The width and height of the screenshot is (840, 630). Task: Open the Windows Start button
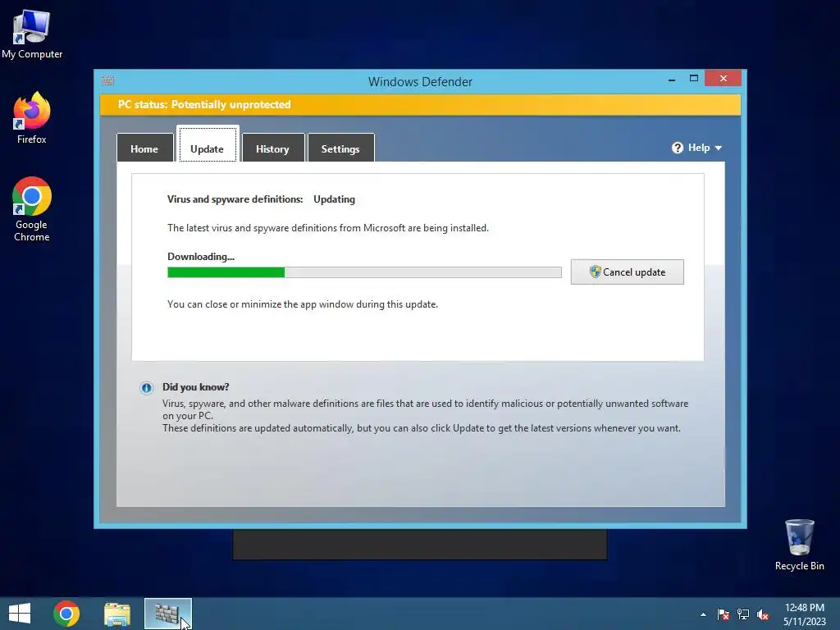(20, 614)
